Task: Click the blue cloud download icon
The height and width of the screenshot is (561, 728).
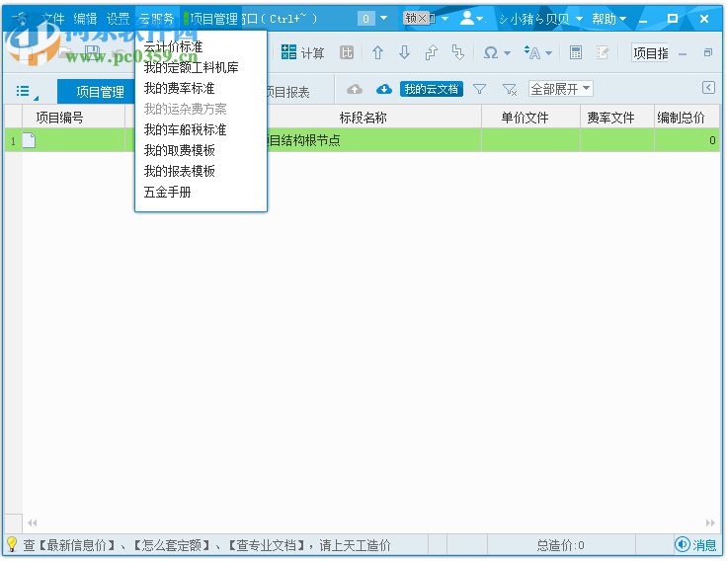Action: coord(383,89)
